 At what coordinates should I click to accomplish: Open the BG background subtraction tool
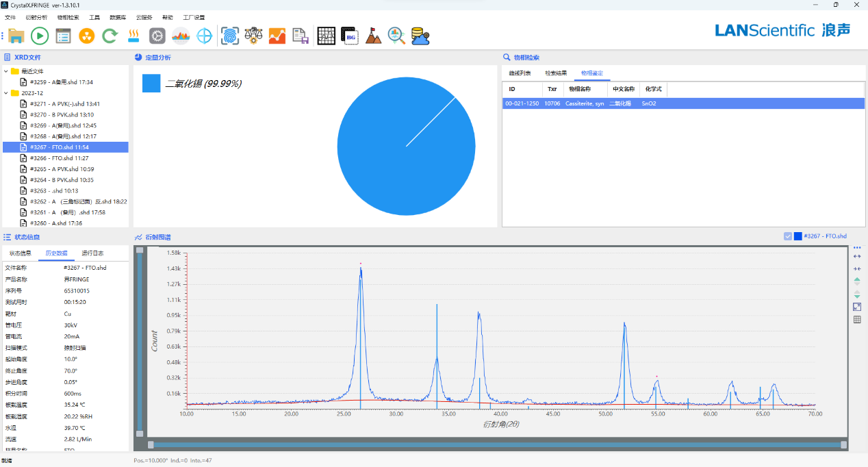coord(350,36)
